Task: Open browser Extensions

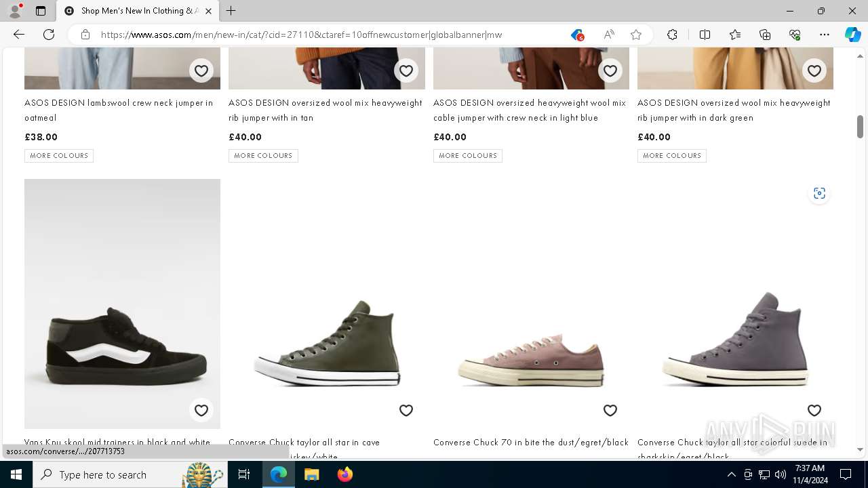Action: coord(672,35)
